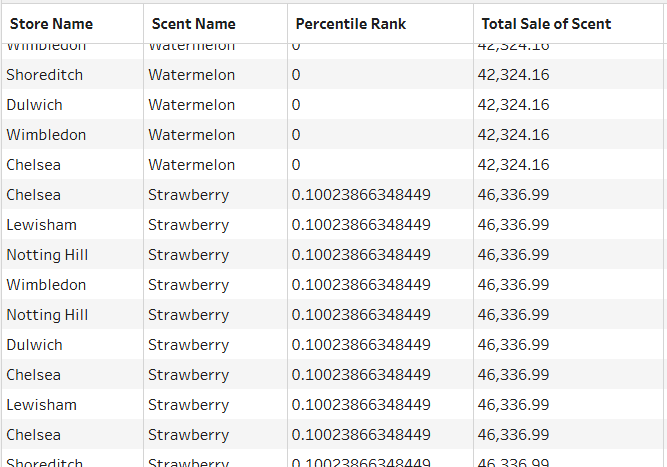
Task: Click percentile 0 in Dulwich Watermelon row
Action: pyautogui.click(x=296, y=105)
